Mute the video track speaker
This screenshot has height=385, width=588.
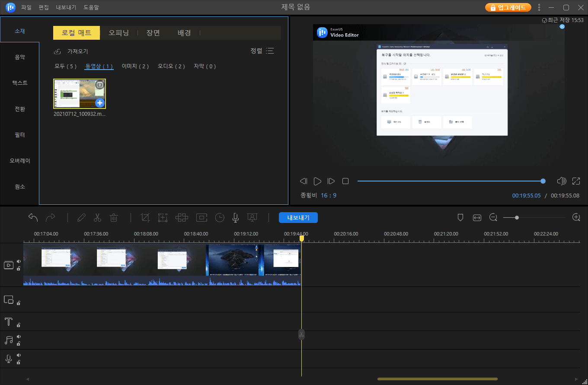(x=19, y=261)
